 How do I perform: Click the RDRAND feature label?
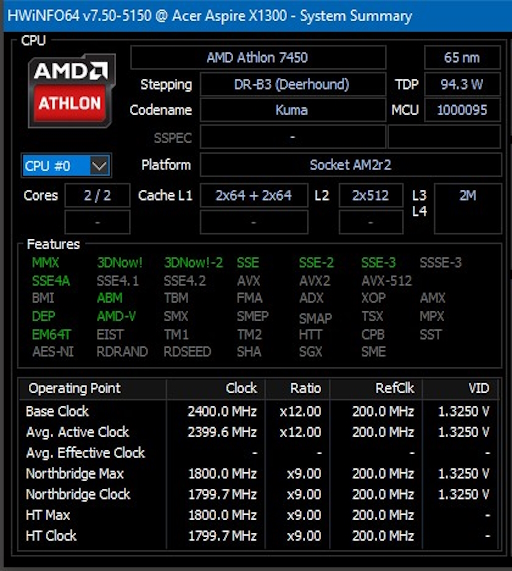(x=122, y=352)
